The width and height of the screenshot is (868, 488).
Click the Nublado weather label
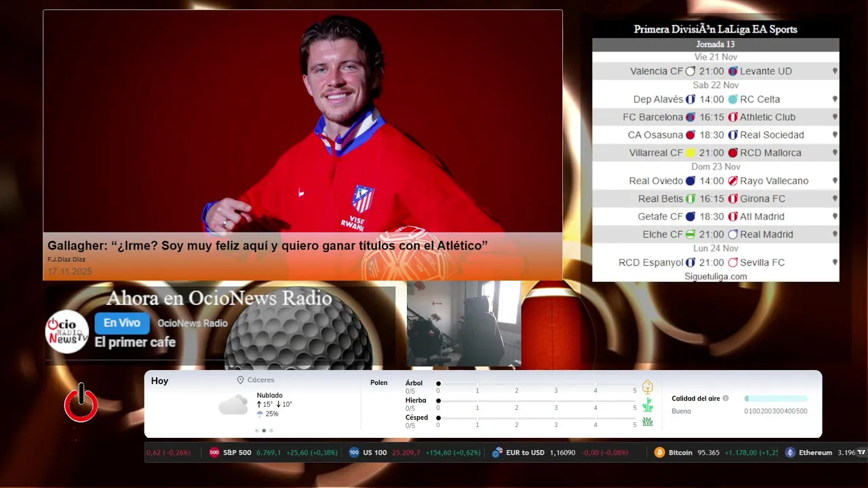270,395
